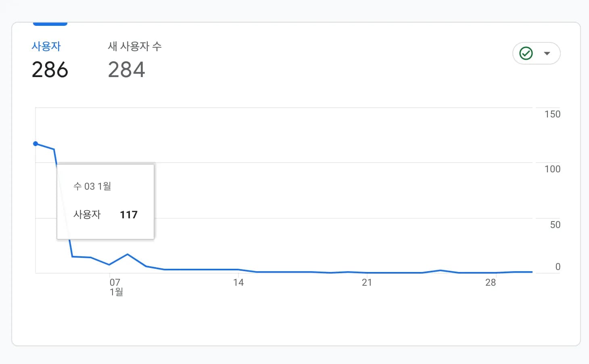Click the blue selection indicator above 사용자
The image size is (589, 364).
tap(50, 24)
